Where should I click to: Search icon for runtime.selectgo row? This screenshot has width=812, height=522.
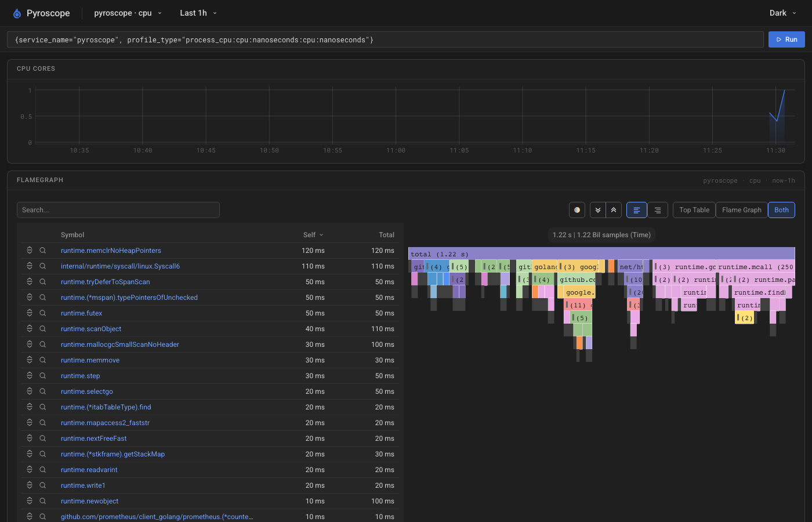[43, 391]
